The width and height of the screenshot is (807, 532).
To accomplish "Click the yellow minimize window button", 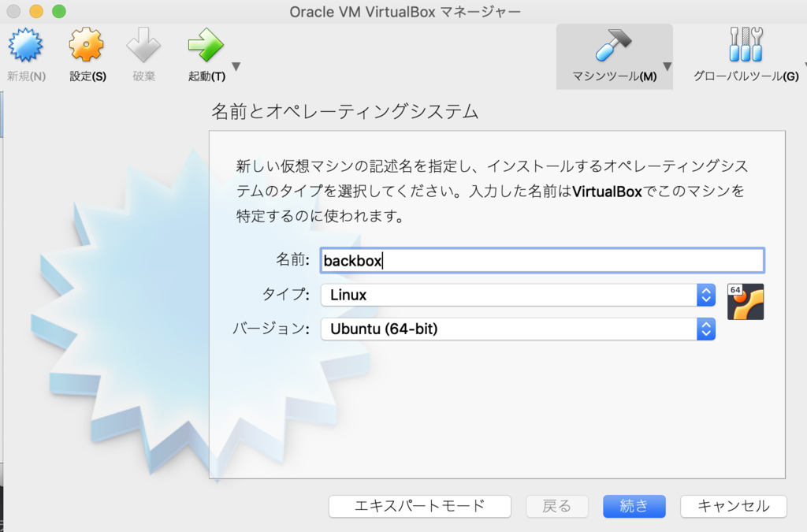I will coord(36,11).
